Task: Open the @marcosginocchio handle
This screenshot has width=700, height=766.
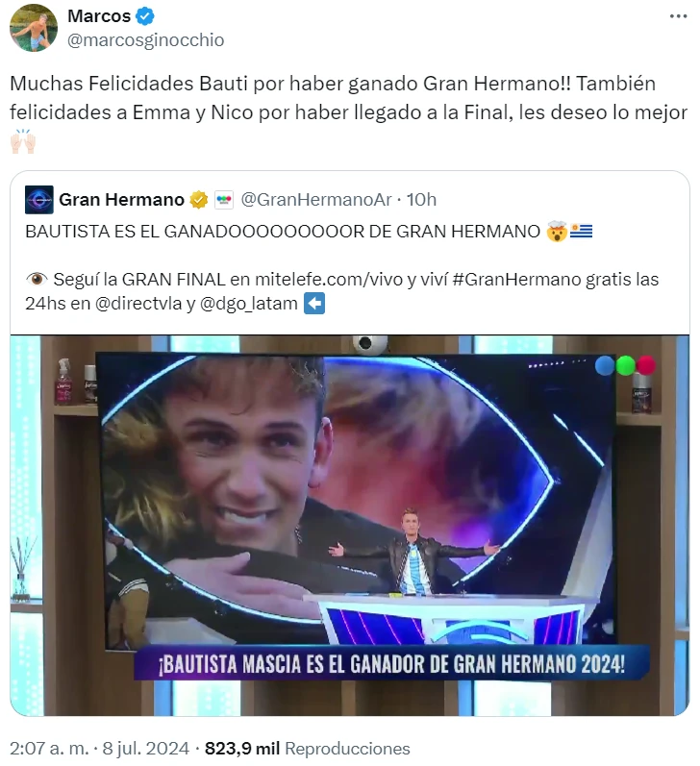Action: click(x=145, y=40)
